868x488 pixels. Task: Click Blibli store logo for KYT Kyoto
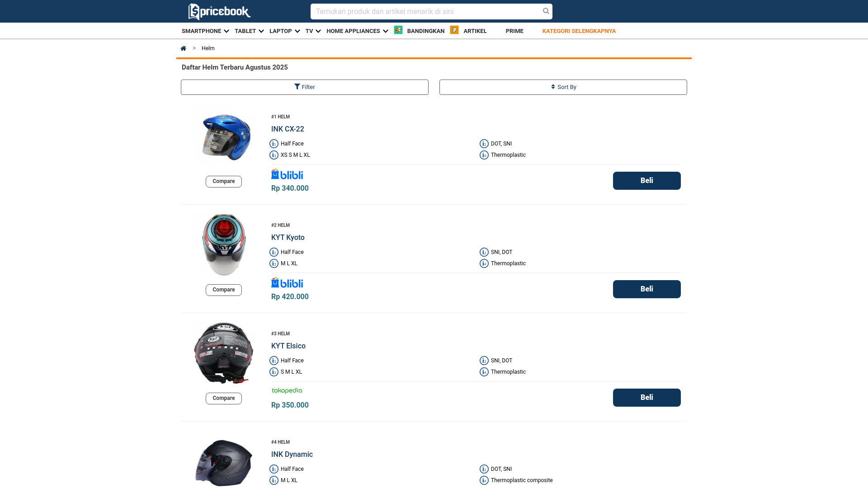287,282
